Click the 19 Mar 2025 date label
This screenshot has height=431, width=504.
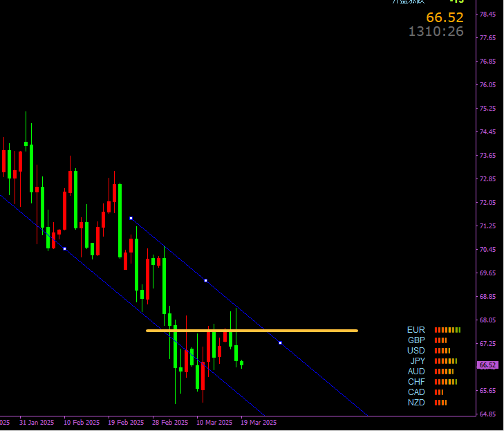259,422
